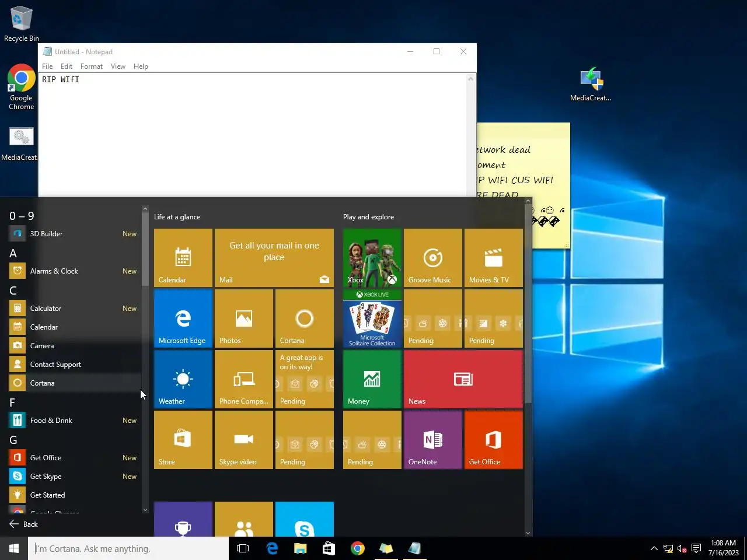The width and height of the screenshot is (747, 560).
Task: Open Notepad Help menu
Action: [141, 66]
